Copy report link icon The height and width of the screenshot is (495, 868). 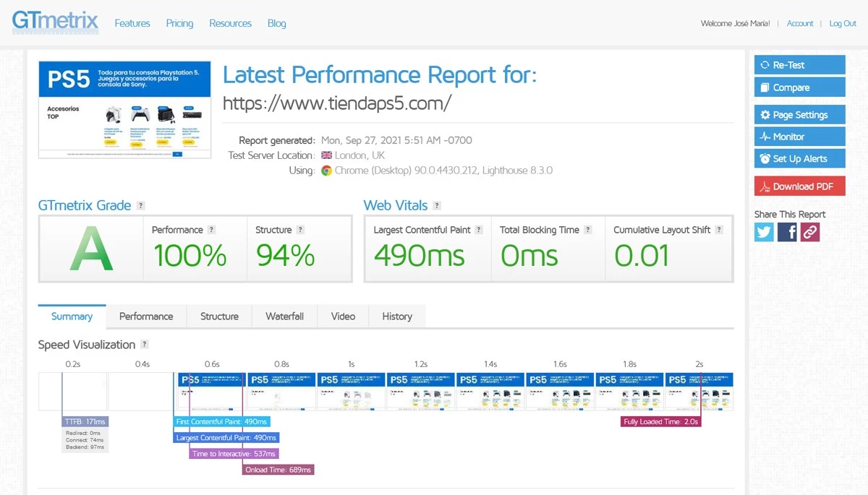coord(810,232)
